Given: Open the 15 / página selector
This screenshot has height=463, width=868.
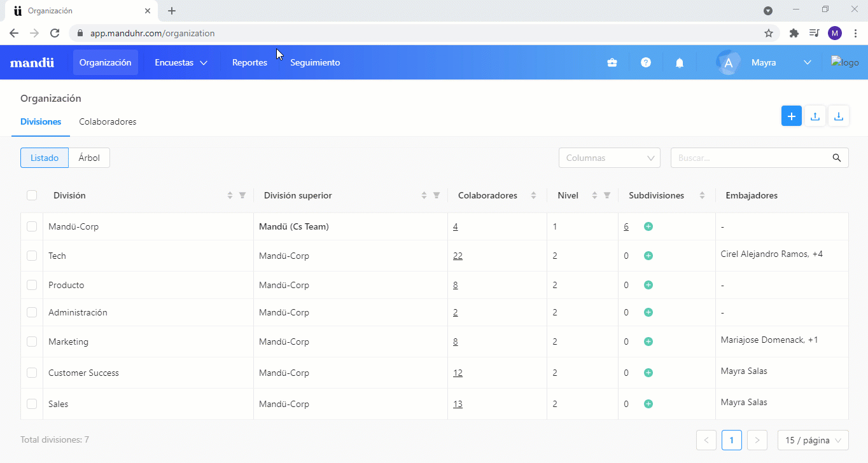Looking at the screenshot, I should [813, 440].
